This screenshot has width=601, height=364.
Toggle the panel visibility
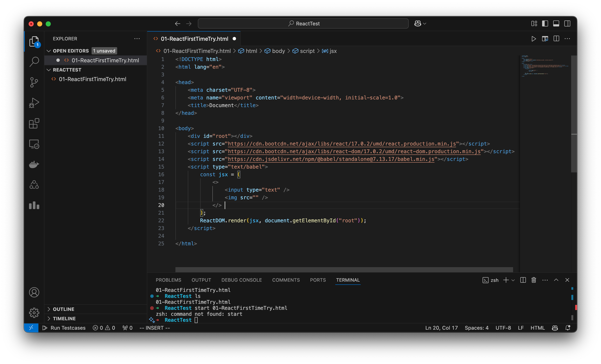pyautogui.click(x=556, y=23)
